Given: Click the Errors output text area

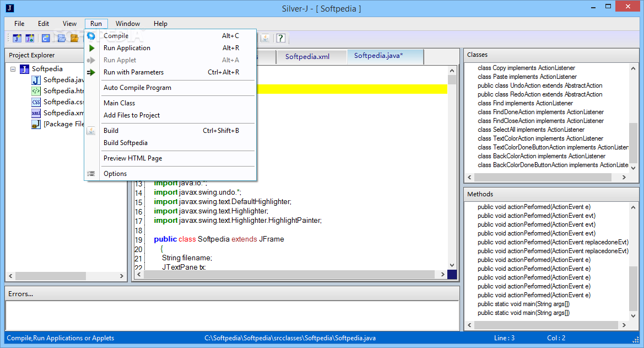Looking at the screenshot, I should tap(232, 315).
